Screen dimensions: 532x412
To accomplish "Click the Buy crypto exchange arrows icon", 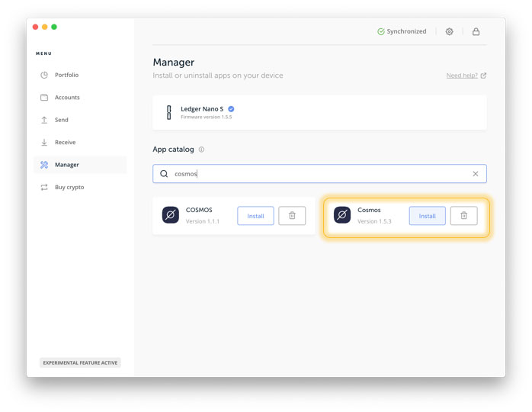I will pos(44,187).
